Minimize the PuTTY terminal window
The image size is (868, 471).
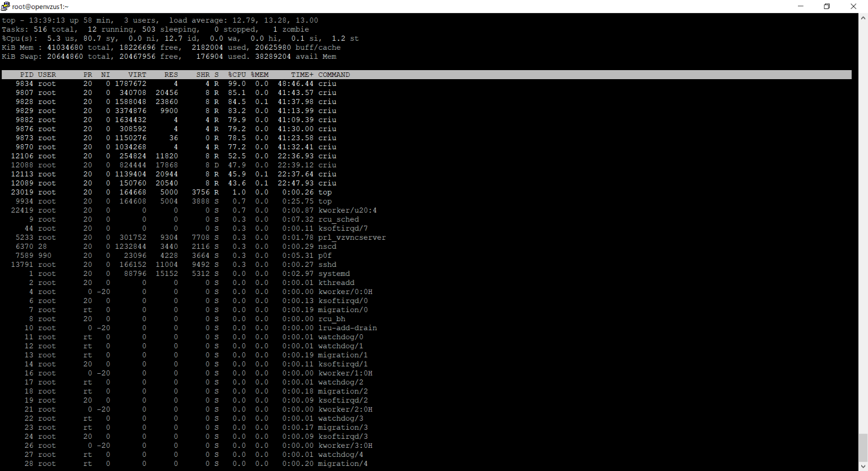[x=800, y=6]
